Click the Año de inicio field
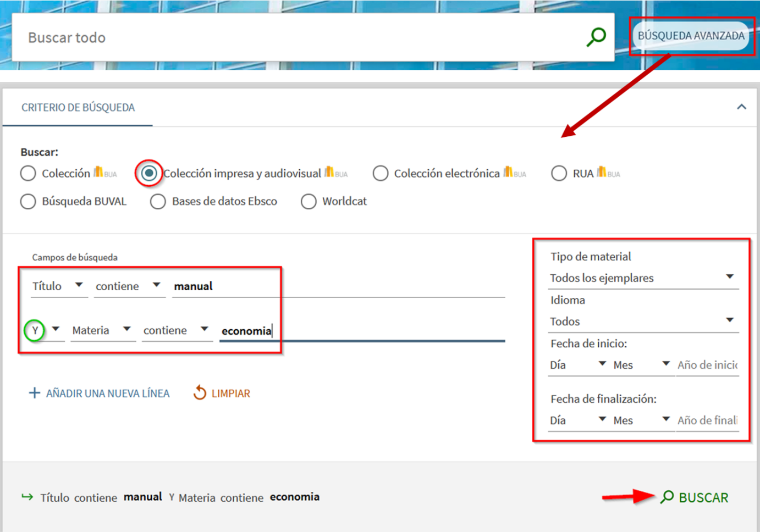The image size is (760, 532). [707, 365]
